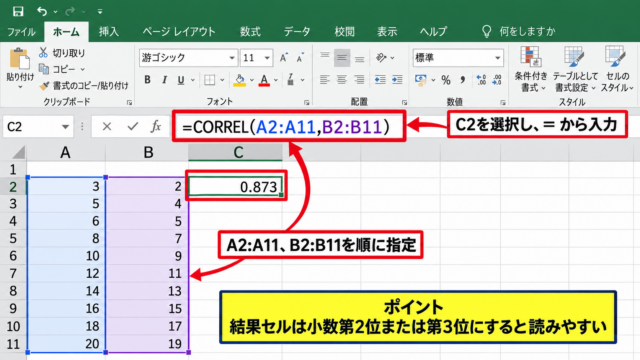640x360 pixels.
Task: Switch to the 数式 tab
Action: [x=250, y=31]
